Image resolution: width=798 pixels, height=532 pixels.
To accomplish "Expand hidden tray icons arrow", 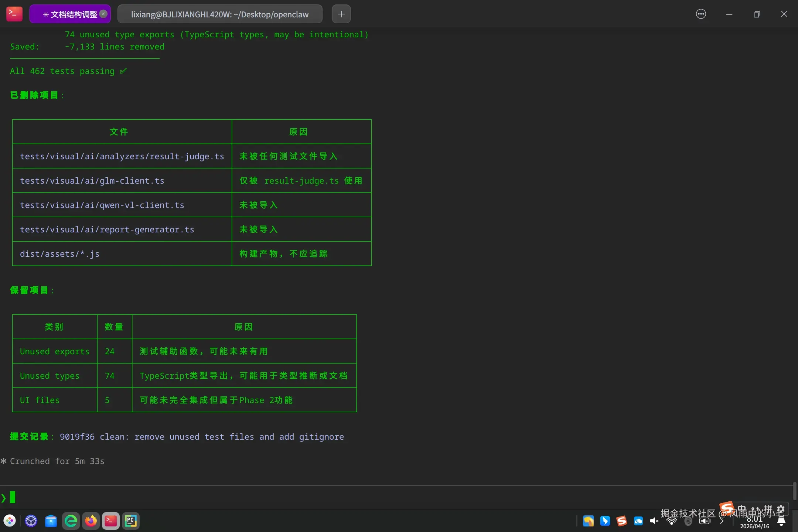I will (x=722, y=521).
